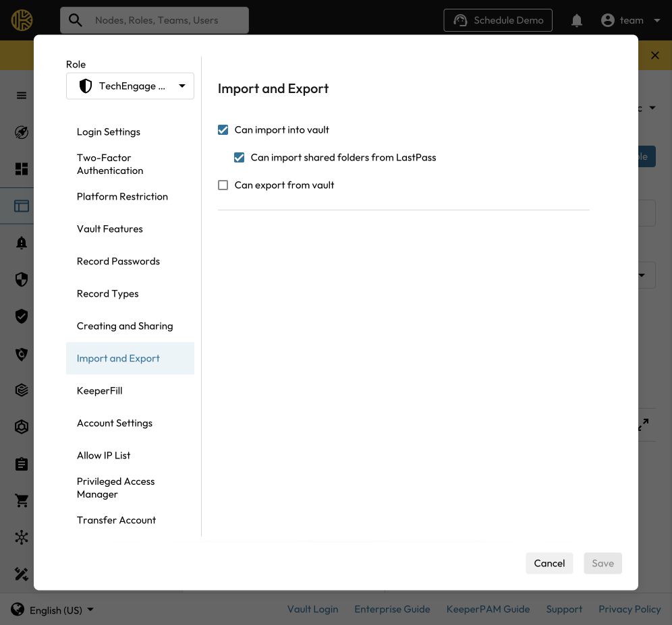The width and height of the screenshot is (672, 625).
Task: Click the search magnifier icon
Action: click(76, 20)
